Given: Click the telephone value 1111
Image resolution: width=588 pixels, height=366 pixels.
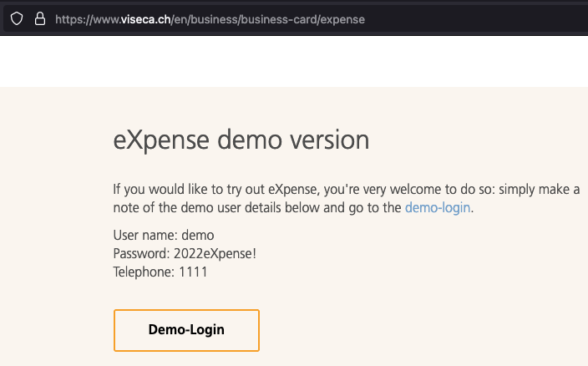Looking at the screenshot, I should pyautogui.click(x=193, y=272).
